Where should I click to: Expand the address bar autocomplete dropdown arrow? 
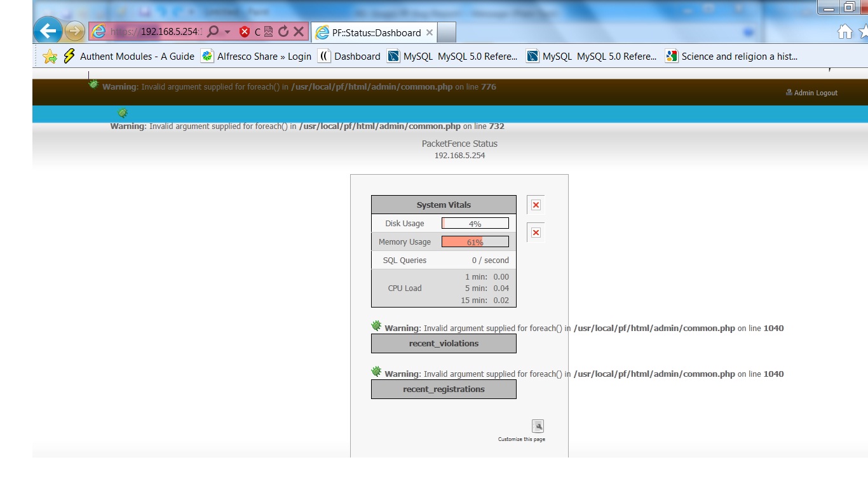pyautogui.click(x=227, y=32)
